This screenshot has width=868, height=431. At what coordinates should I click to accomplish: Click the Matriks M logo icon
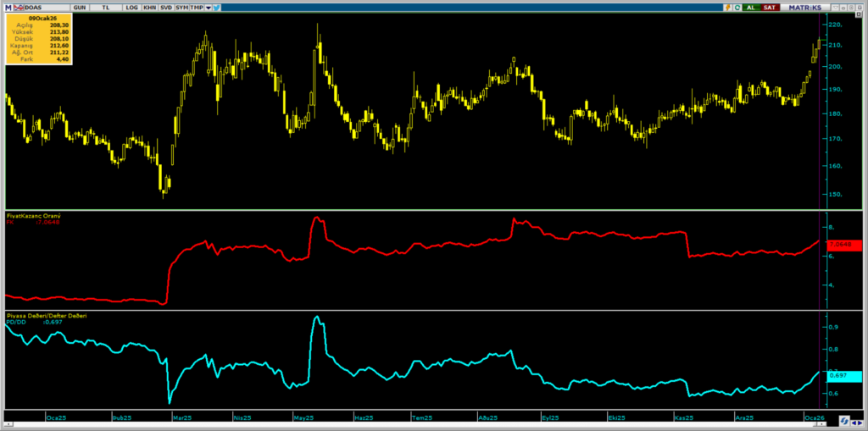6,7
